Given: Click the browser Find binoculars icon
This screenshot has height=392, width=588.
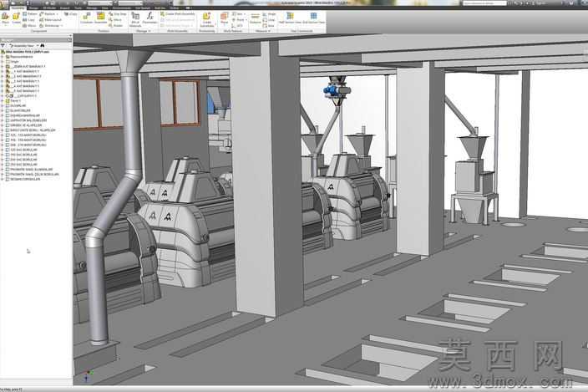Looking at the screenshot, I should coord(43,45).
